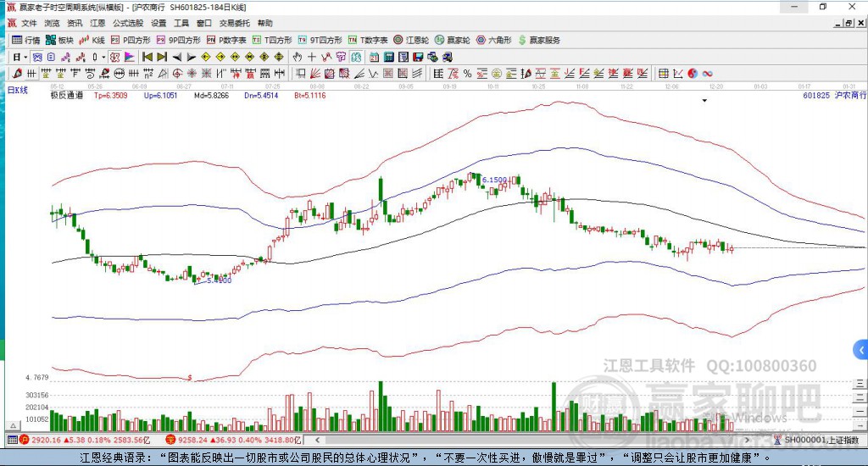
Task: Expand the 日 period dropdown arrow
Action: (x=25, y=57)
